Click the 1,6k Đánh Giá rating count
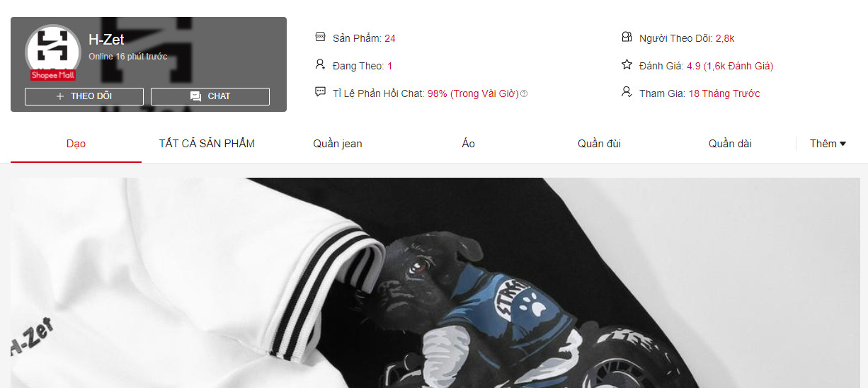The width and height of the screenshot is (868, 388). 738,66
